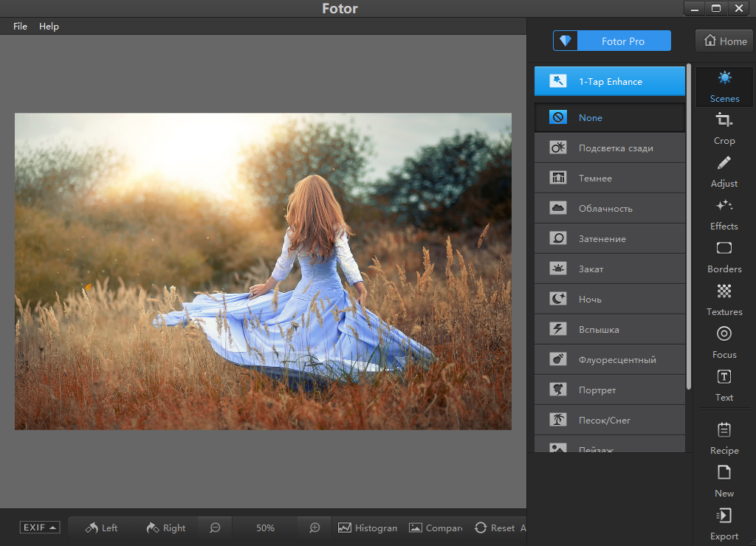
Task: Apply the Закат sunset scene
Action: (610, 269)
